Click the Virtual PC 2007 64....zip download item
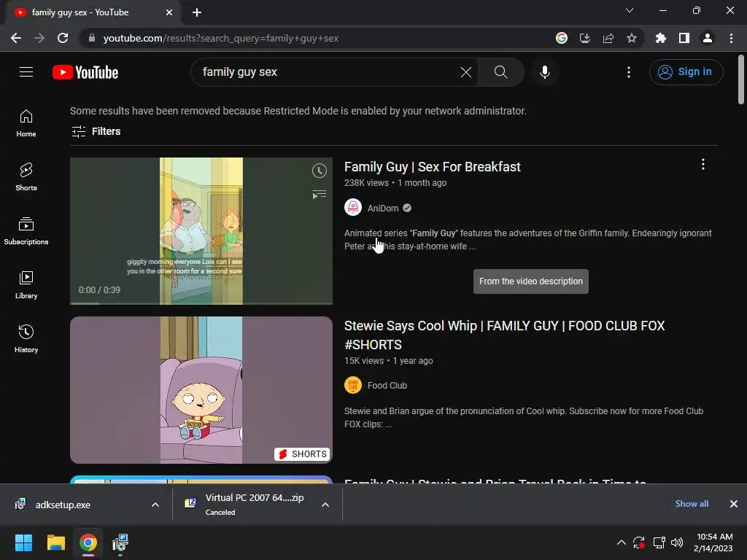The image size is (747, 560). point(248,505)
